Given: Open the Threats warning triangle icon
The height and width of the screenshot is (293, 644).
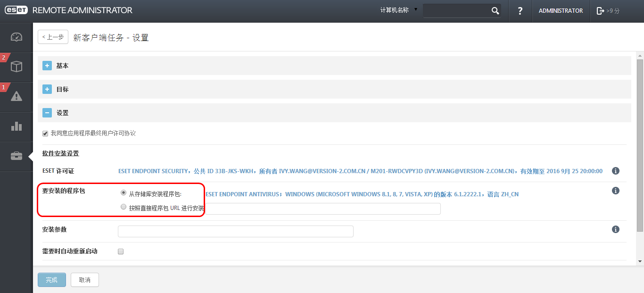Looking at the screenshot, I should [x=17, y=96].
